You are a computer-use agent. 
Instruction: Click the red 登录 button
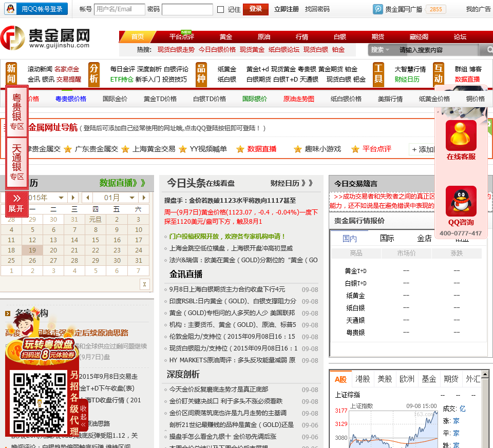point(256,9)
